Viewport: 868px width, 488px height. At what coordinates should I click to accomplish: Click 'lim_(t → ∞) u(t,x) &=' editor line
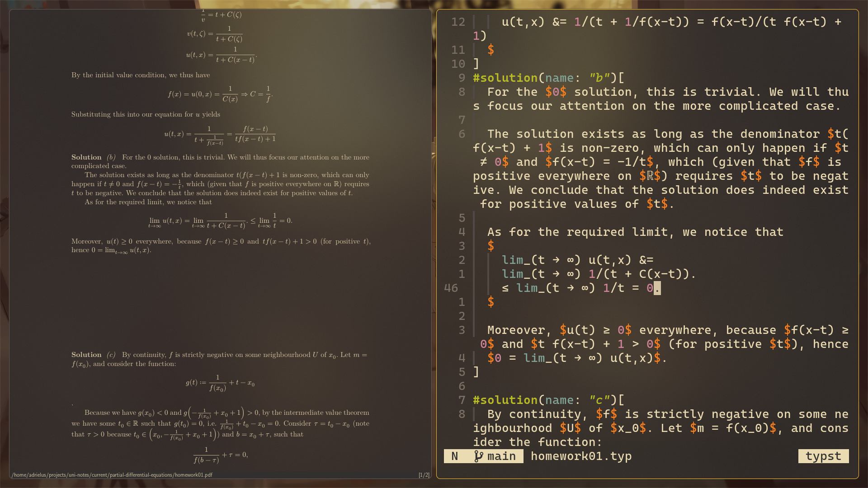(x=577, y=260)
